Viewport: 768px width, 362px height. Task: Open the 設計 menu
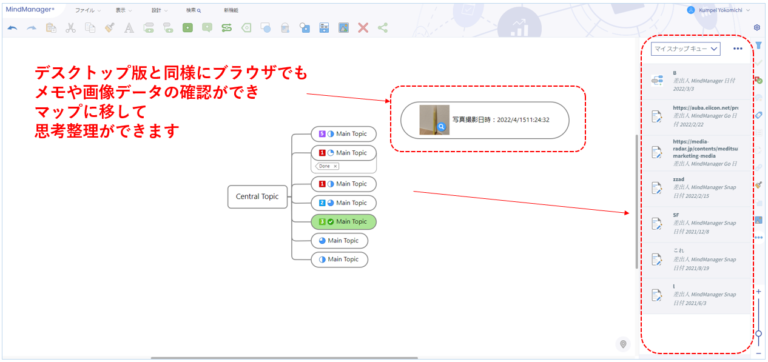(159, 10)
